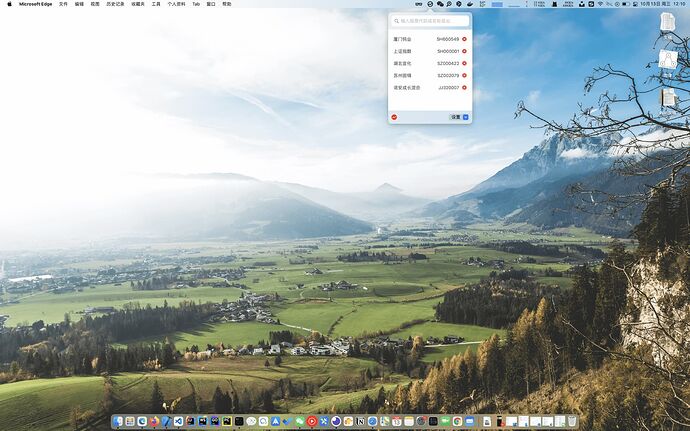
Task: Delete the SZ002079 row via its red button
Action: pyautogui.click(x=464, y=75)
